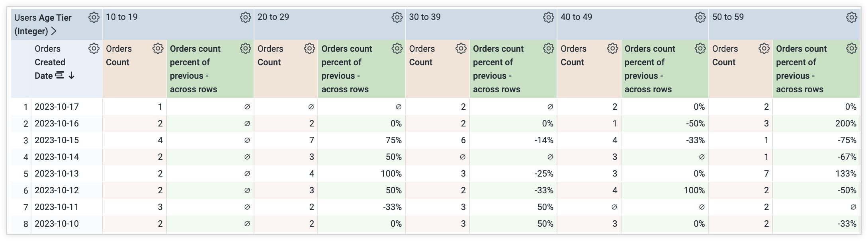This screenshot has width=868, height=241.
Task: Click the gear icon beside 50 to 59
Action: coord(852,17)
